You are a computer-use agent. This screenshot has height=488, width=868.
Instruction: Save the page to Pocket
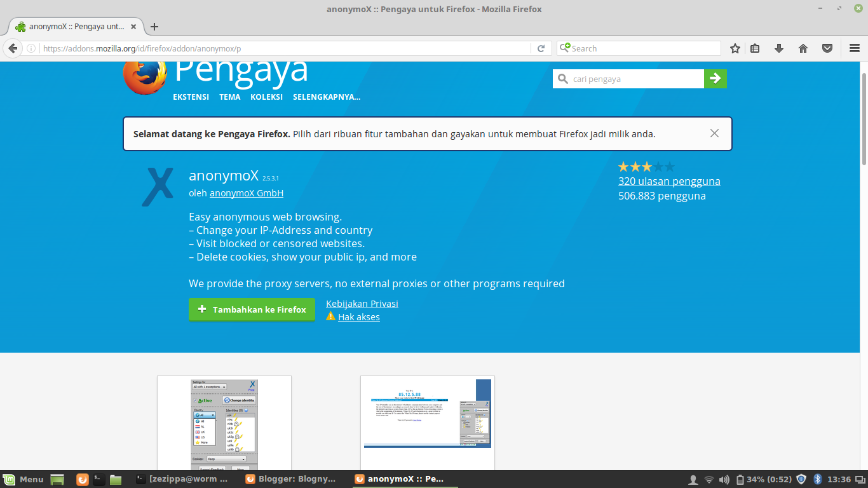[x=827, y=48]
